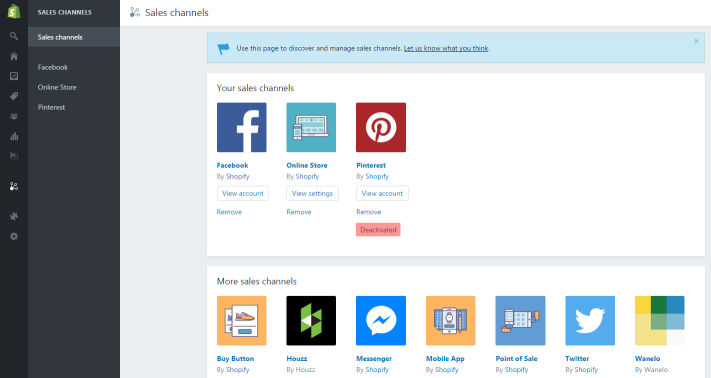
Task: Click the Shopify logo icon
Action: pyautogui.click(x=14, y=12)
